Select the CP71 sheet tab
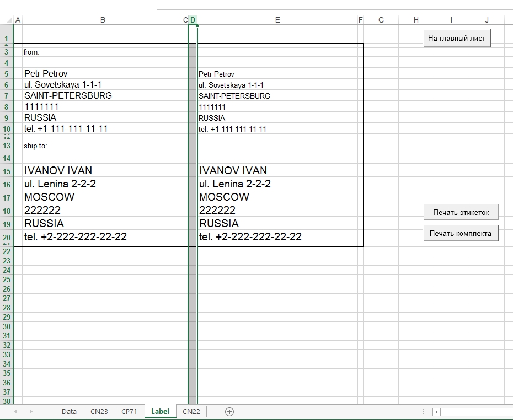 coord(129,412)
